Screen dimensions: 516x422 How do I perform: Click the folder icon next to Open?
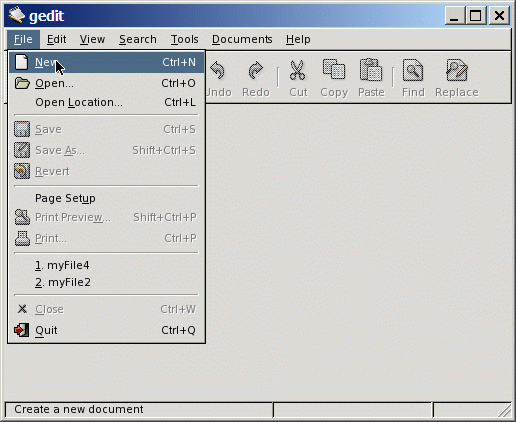(x=22, y=83)
